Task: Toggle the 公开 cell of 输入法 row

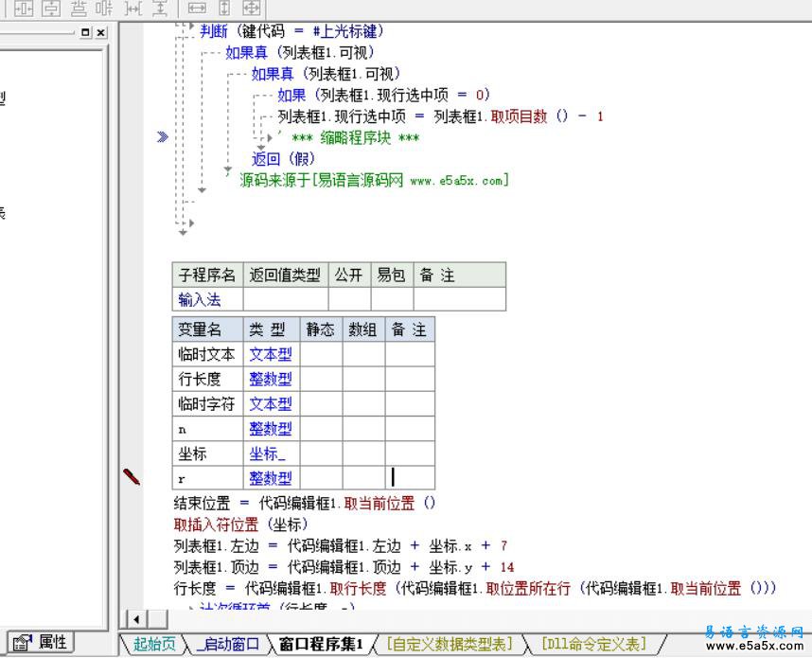Action: pyautogui.click(x=349, y=299)
